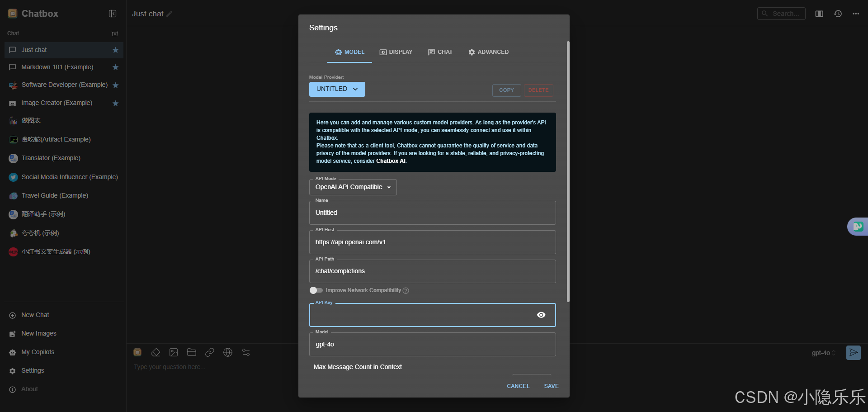Image resolution: width=868 pixels, height=412 pixels.
Task: Send message with paper plane button
Action: pyautogui.click(x=854, y=353)
